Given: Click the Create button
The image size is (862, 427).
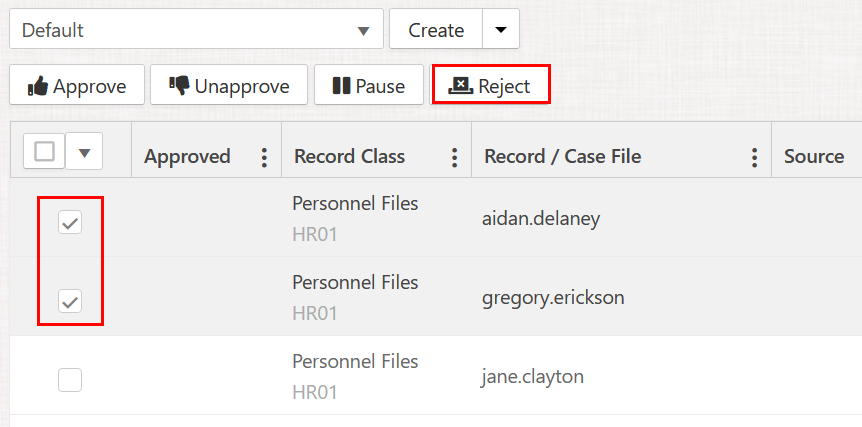Looking at the screenshot, I should click(x=436, y=30).
